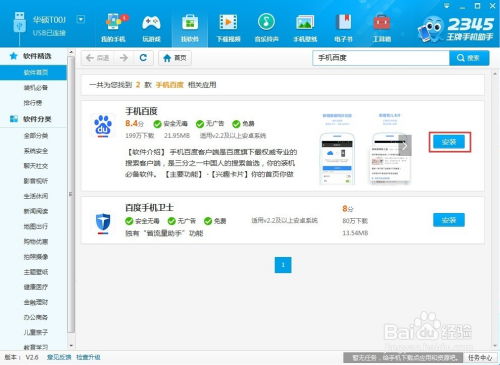Select 儿童亲子 category
The image size is (500, 365).
pos(36,332)
